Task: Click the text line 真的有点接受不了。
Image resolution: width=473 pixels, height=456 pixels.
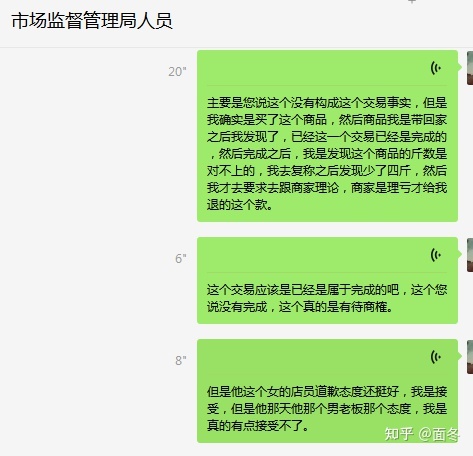Action: coord(258,426)
